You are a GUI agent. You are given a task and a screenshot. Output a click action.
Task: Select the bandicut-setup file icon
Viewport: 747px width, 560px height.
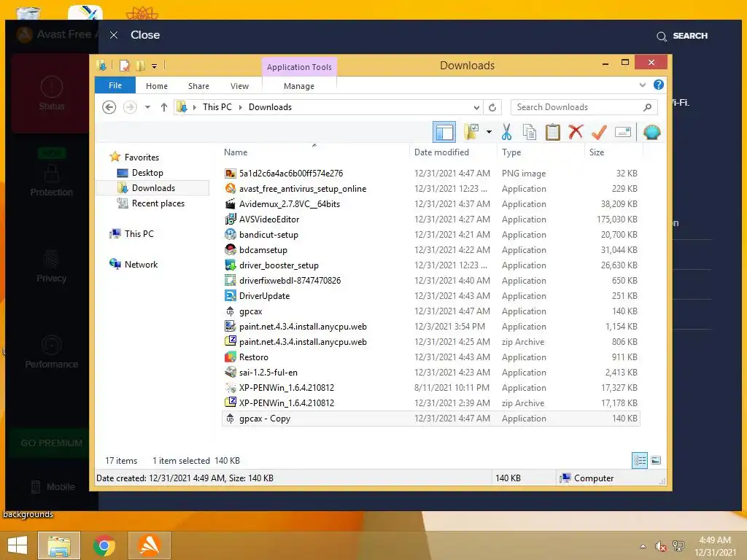tap(230, 234)
